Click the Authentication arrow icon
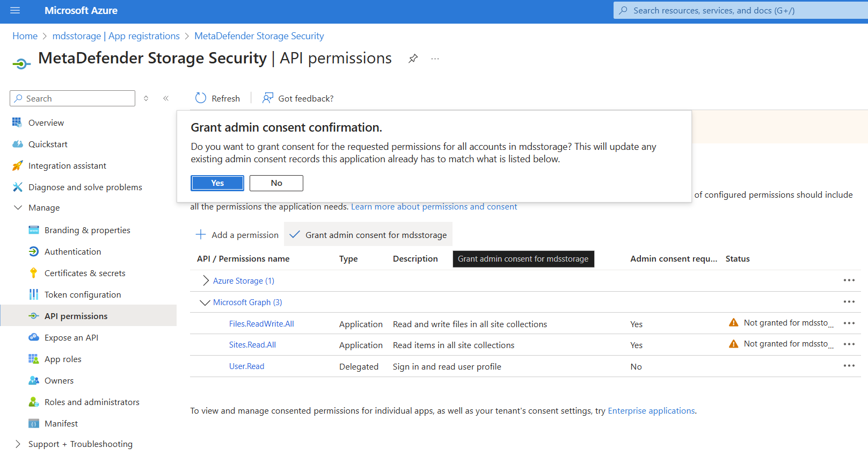868x455 pixels. click(x=34, y=251)
